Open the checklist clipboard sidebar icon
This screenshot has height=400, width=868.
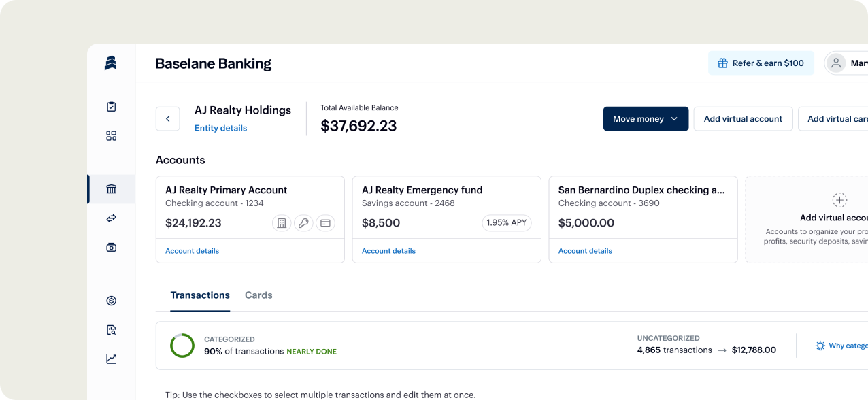click(112, 107)
